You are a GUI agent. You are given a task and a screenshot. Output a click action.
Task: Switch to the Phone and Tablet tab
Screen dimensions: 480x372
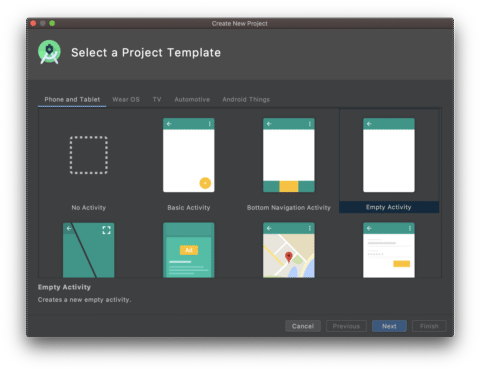[72, 99]
